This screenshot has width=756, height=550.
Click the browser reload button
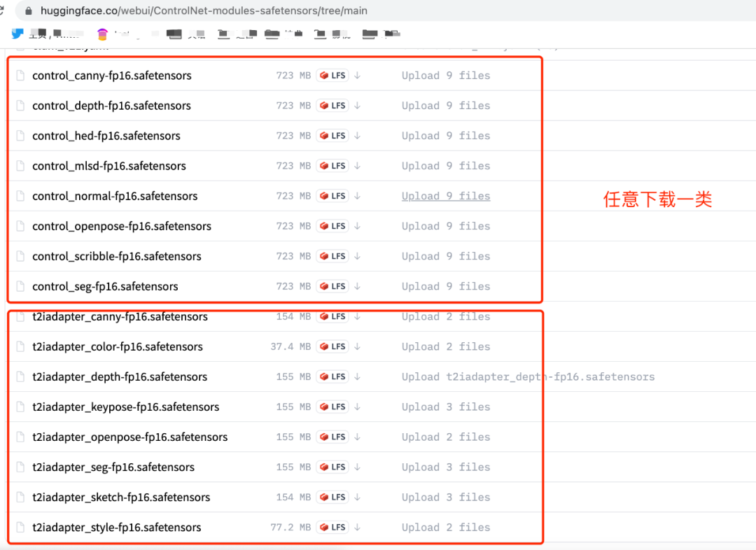[2, 10]
